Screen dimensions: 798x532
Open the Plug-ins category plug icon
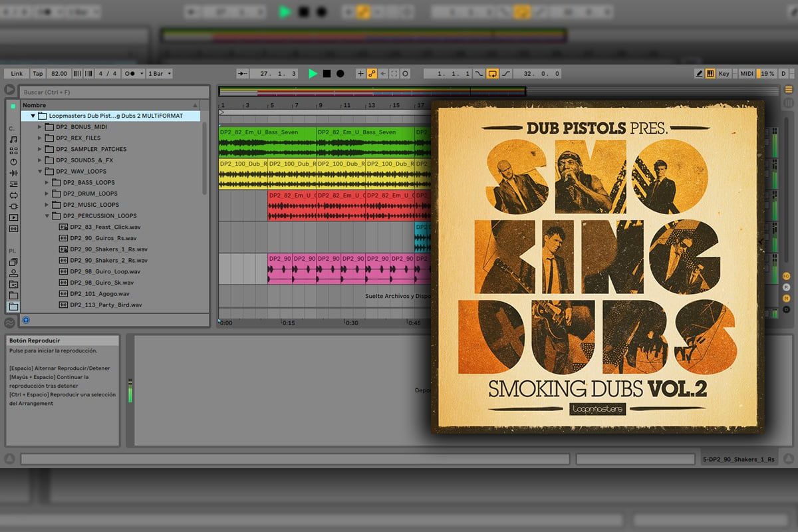click(13, 206)
